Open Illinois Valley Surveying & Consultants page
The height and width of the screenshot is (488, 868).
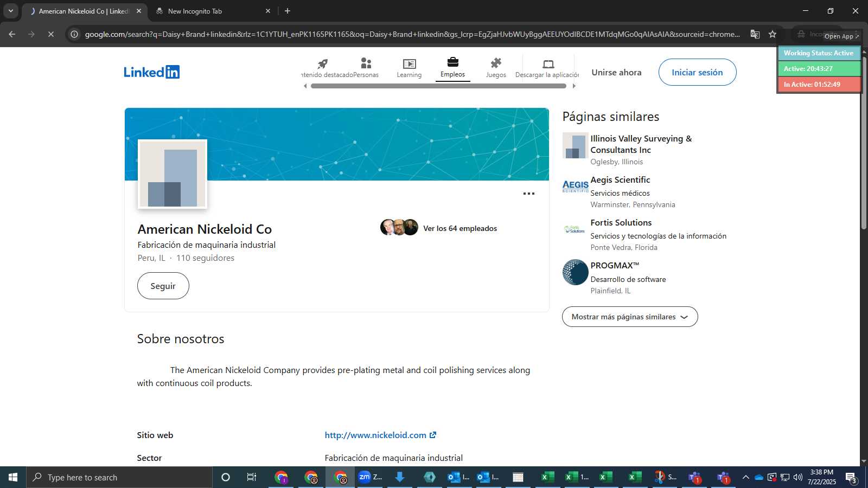(641, 144)
